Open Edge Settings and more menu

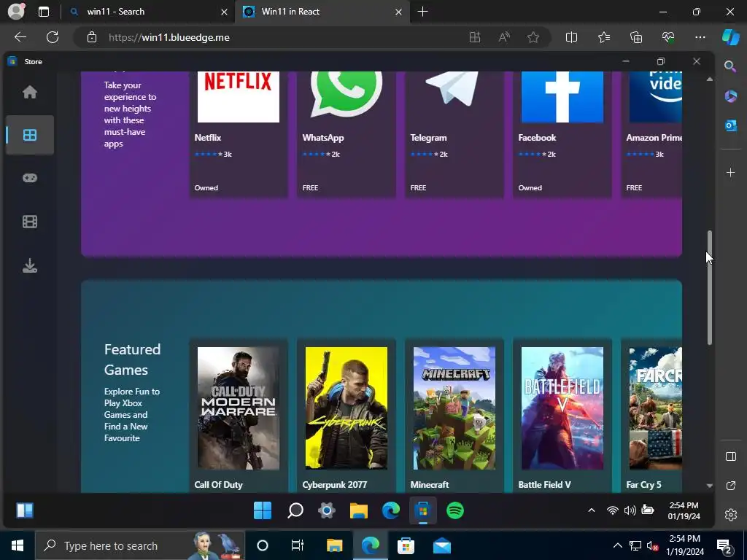[700, 37]
